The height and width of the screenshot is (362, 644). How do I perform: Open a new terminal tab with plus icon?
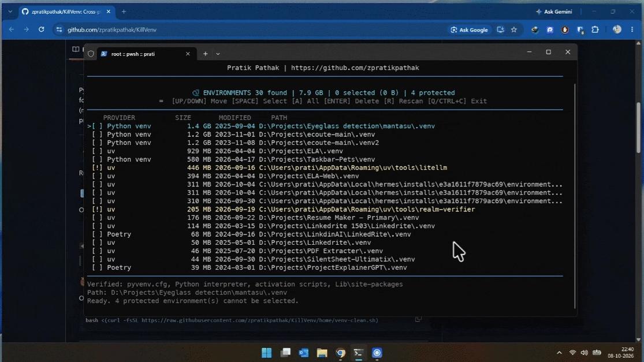[x=206, y=54]
